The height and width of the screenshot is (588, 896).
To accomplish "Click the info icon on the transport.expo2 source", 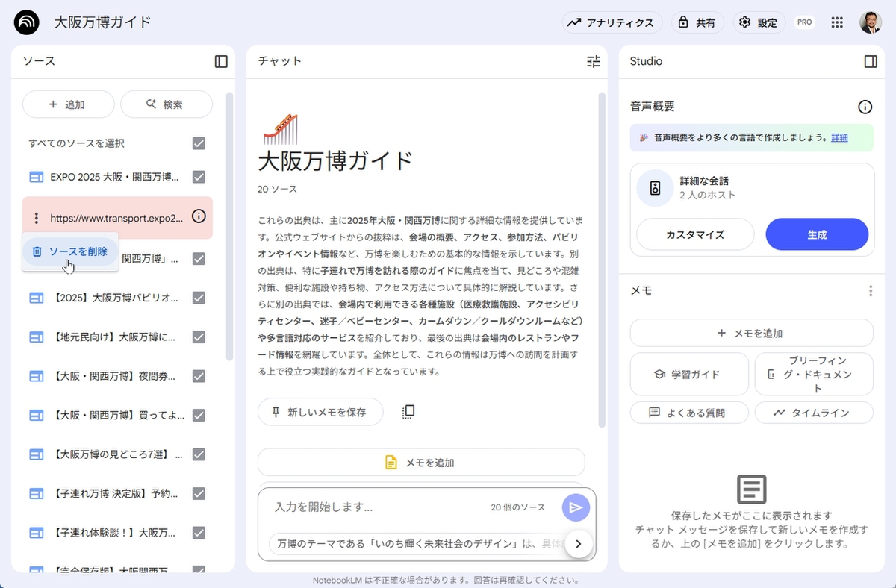I will 199,216.
